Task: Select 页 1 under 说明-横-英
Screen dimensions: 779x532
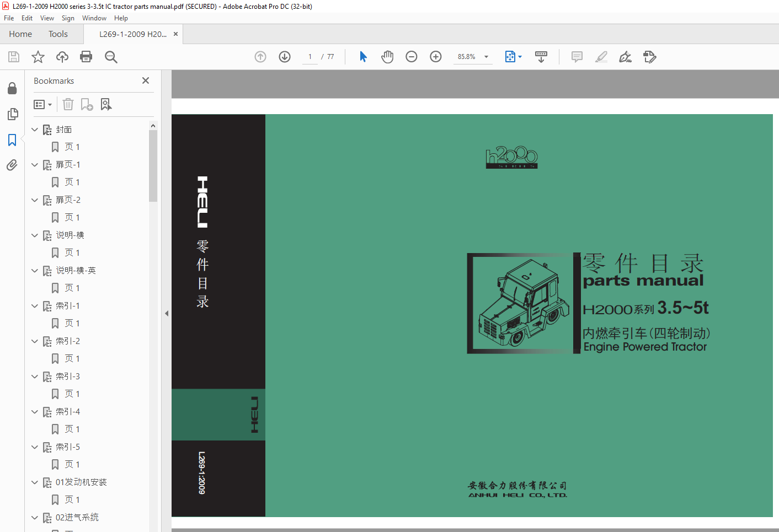Action: coord(72,288)
